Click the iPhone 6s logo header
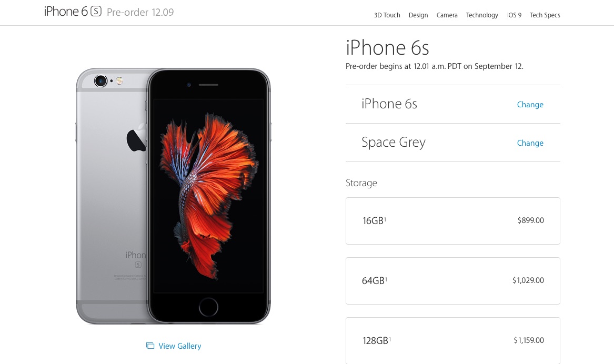This screenshot has width=614, height=364. (x=73, y=12)
